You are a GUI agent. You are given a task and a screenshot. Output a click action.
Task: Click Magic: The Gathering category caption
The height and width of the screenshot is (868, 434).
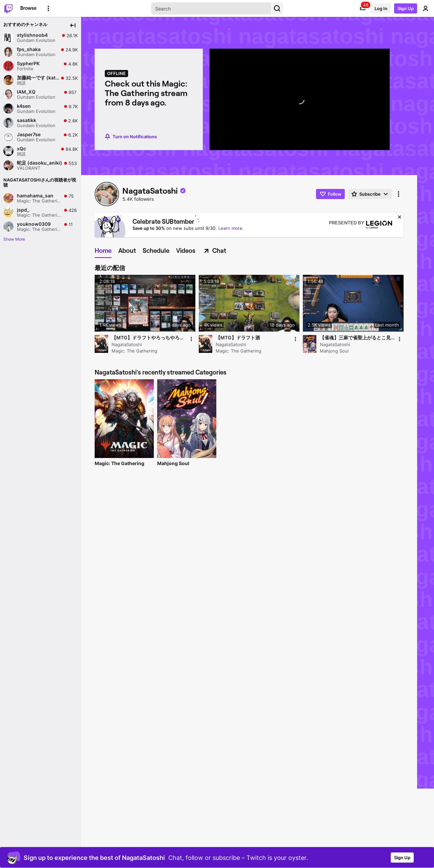pos(119,463)
